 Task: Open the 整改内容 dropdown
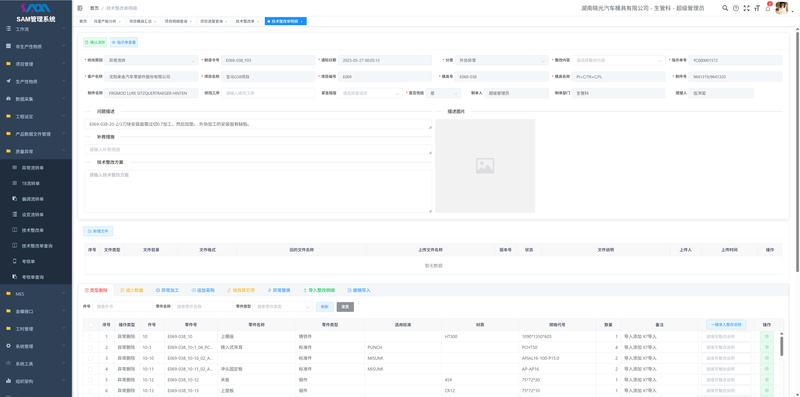click(x=618, y=60)
